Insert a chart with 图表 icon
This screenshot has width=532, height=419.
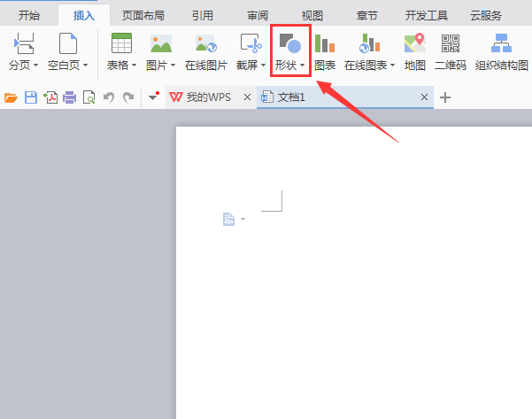pyautogui.click(x=325, y=43)
